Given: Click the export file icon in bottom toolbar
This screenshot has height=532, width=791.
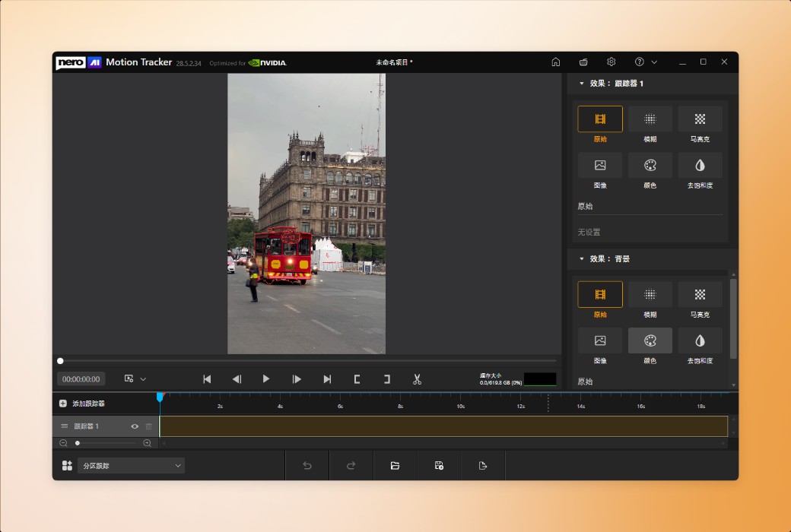Looking at the screenshot, I should pos(483,465).
